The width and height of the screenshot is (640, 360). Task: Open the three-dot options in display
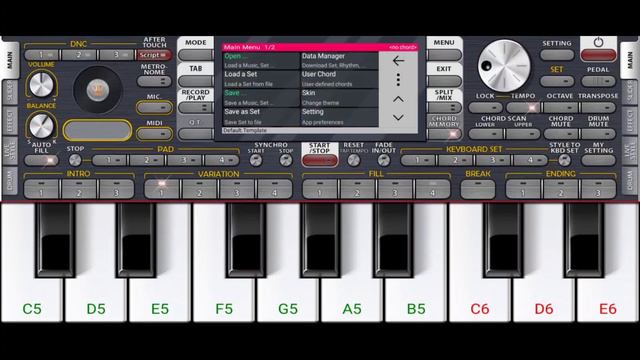[x=398, y=80]
